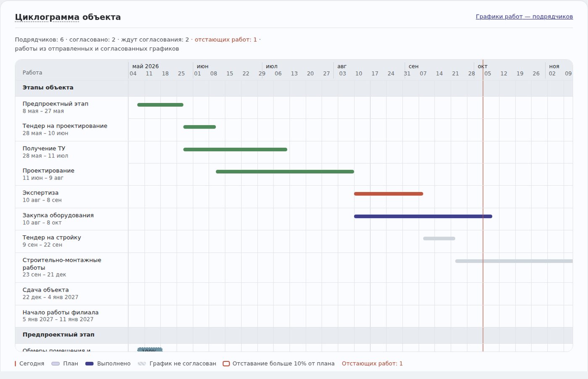Select the Проектирование green bar

285,171
